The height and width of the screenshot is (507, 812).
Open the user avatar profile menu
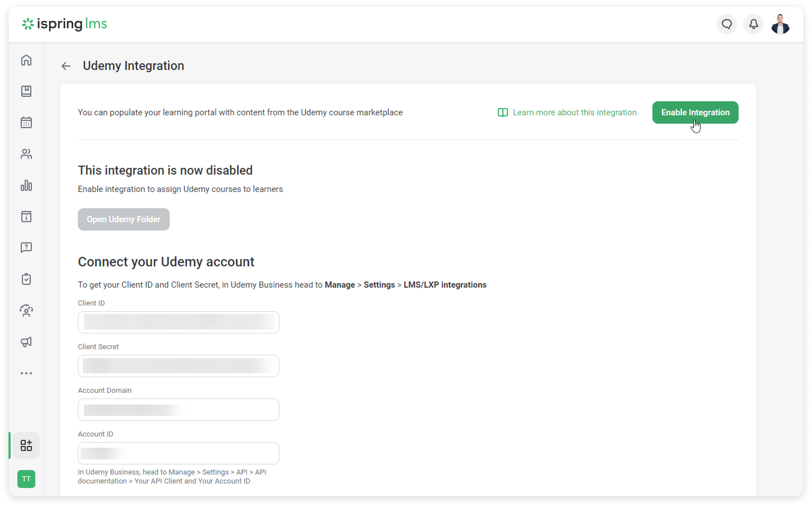(780, 24)
